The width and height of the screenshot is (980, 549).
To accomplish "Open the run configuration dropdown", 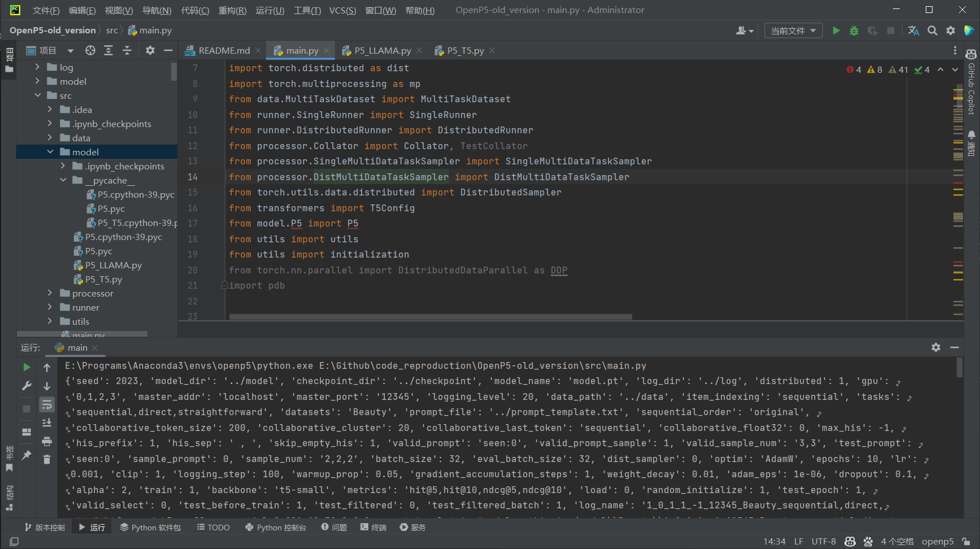I will pos(793,30).
